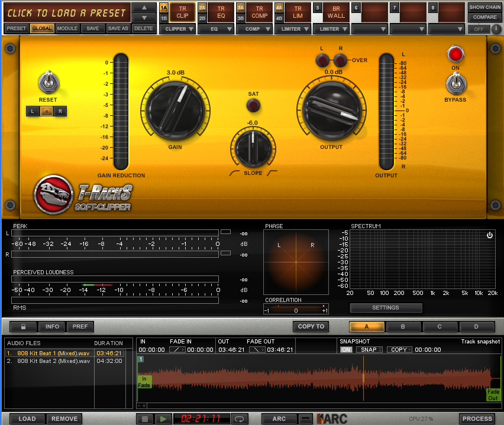Click the PROCESS button
This screenshot has width=504, height=425.
(477, 418)
